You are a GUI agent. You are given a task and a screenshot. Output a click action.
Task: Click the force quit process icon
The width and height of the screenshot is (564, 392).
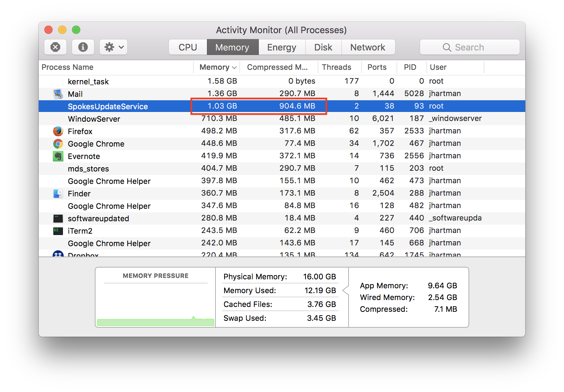[55, 47]
